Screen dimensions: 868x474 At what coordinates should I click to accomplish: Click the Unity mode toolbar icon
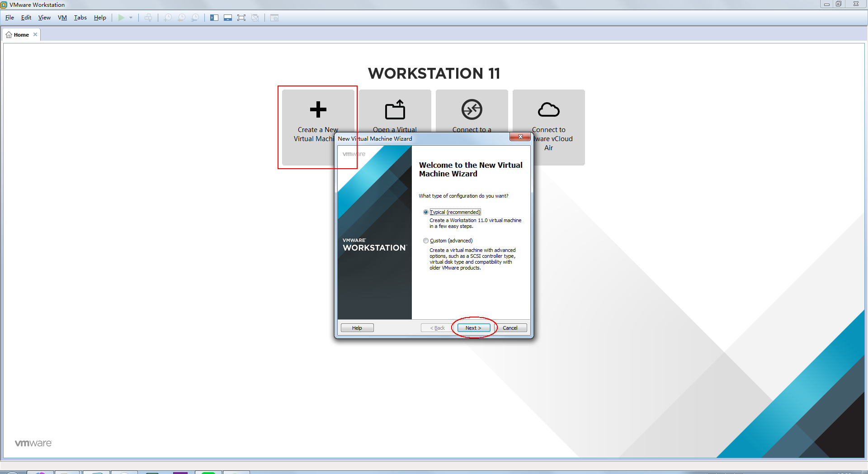tap(255, 18)
